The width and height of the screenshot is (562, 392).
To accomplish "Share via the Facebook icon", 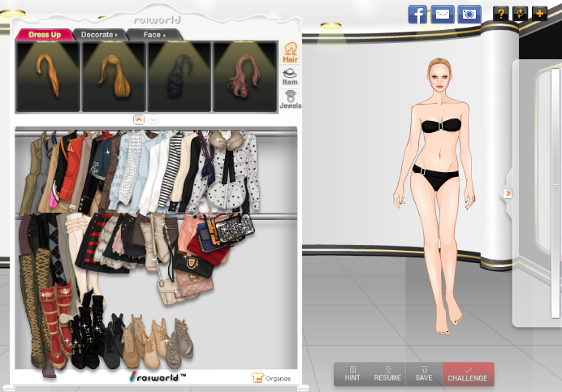I will pos(417,14).
